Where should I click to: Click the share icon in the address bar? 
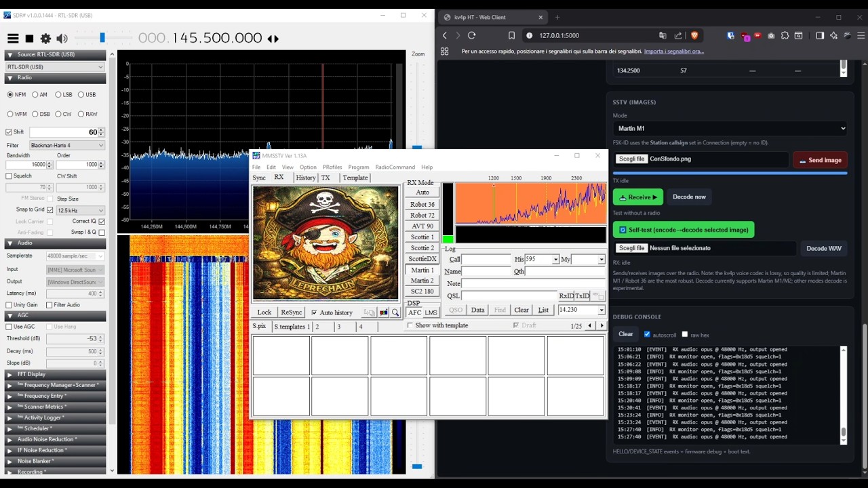678,35
